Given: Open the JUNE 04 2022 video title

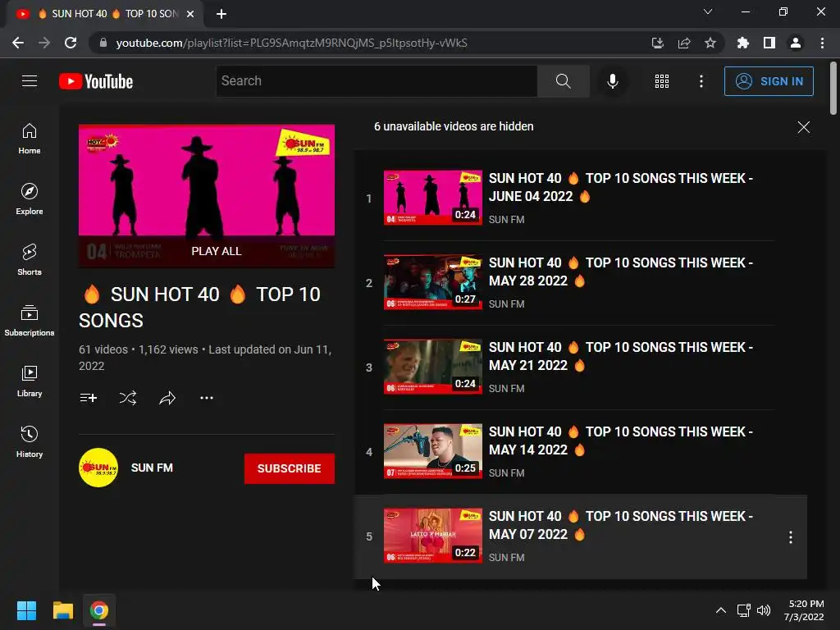Looking at the screenshot, I should 621,187.
